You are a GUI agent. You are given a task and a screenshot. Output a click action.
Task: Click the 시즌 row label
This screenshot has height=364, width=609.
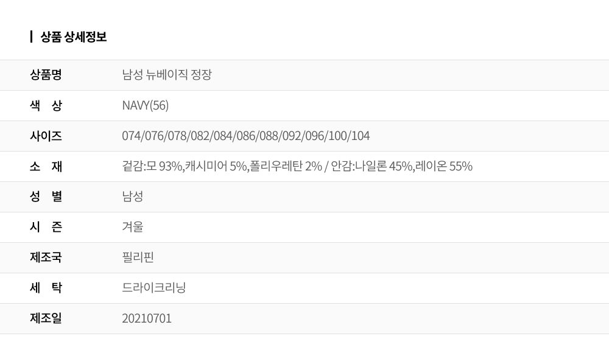tap(46, 227)
